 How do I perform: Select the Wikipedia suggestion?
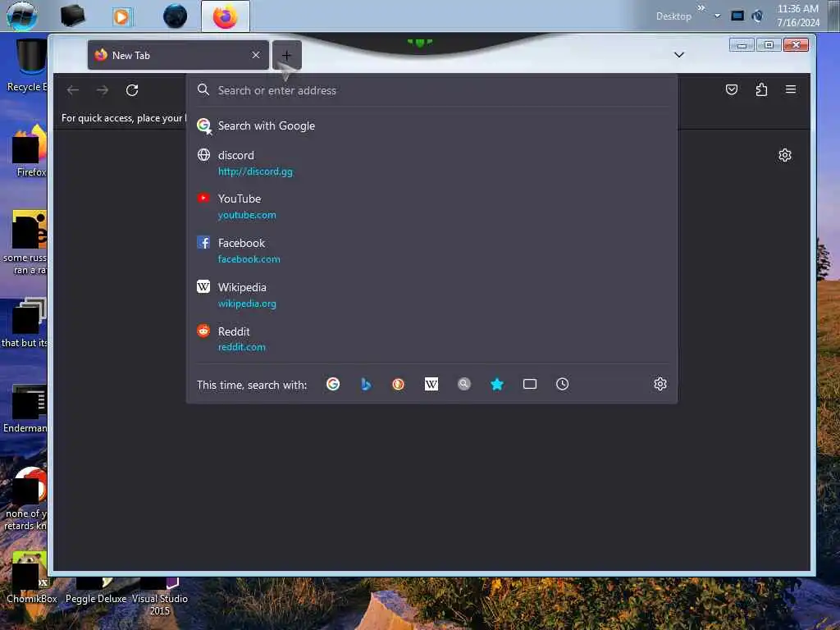[431, 295]
